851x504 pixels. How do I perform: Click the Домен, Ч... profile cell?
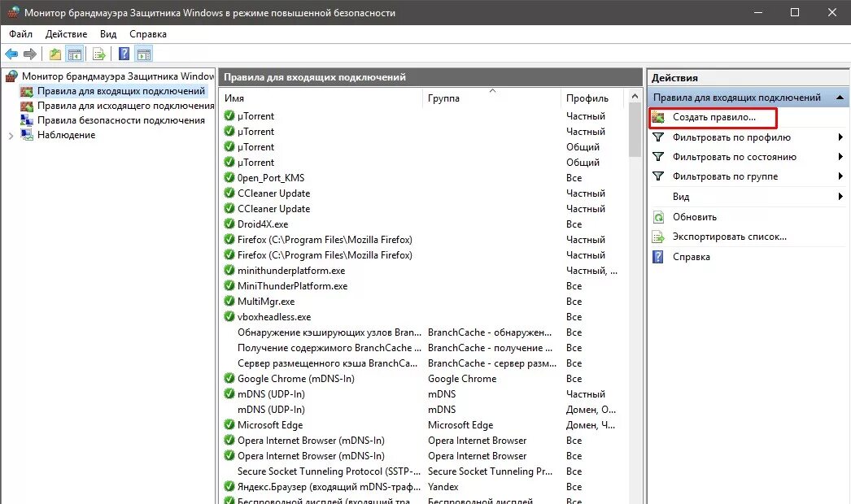click(591, 425)
